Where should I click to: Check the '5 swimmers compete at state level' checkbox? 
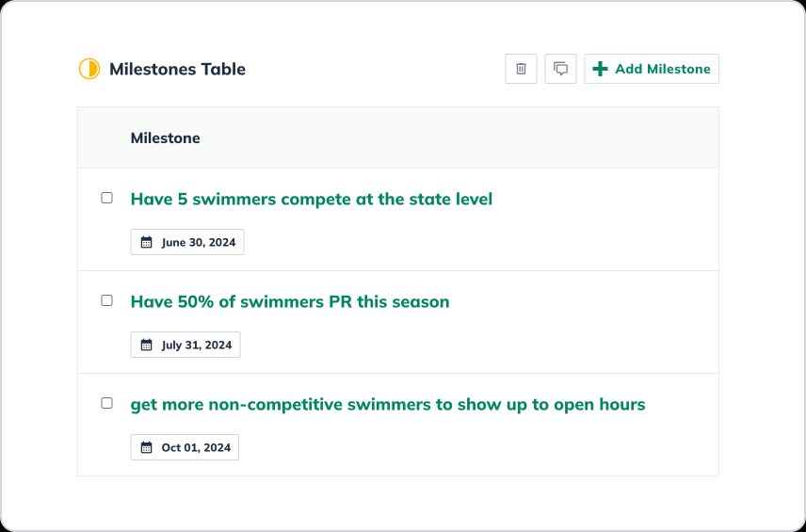[x=106, y=198]
